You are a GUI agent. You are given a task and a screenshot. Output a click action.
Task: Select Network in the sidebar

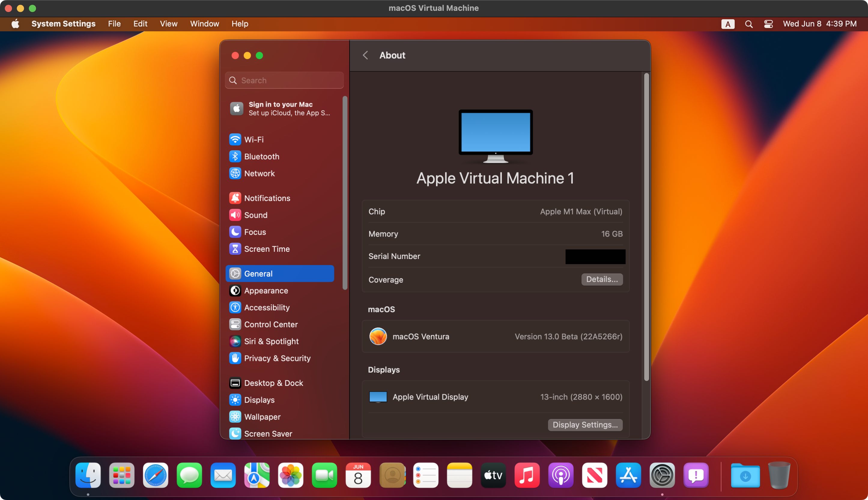280,173
